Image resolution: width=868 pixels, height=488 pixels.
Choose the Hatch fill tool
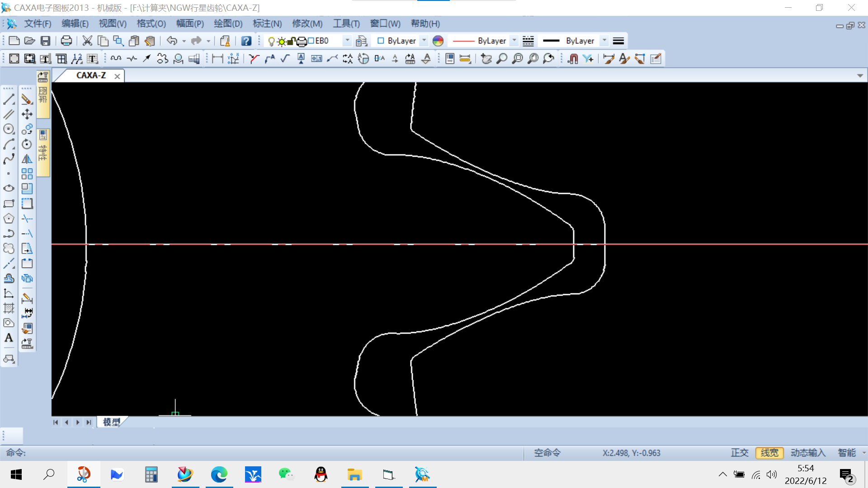click(x=9, y=308)
